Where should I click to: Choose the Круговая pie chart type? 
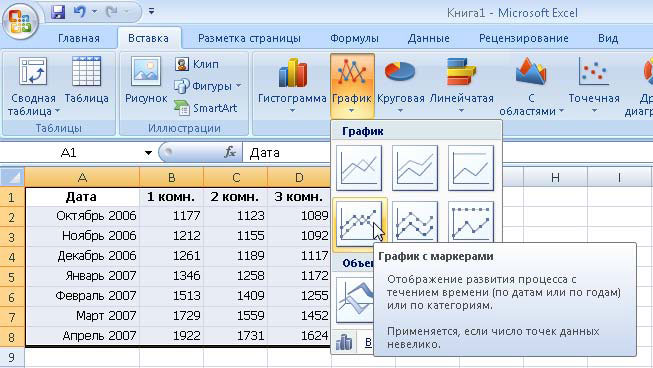pyautogui.click(x=400, y=85)
